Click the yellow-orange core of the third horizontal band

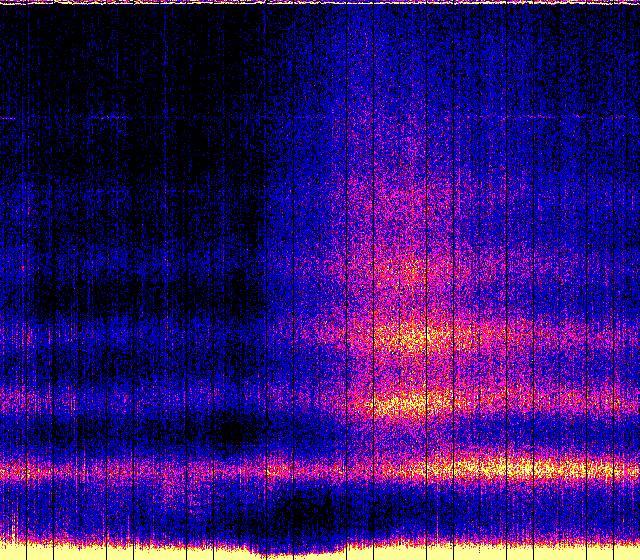point(410,336)
